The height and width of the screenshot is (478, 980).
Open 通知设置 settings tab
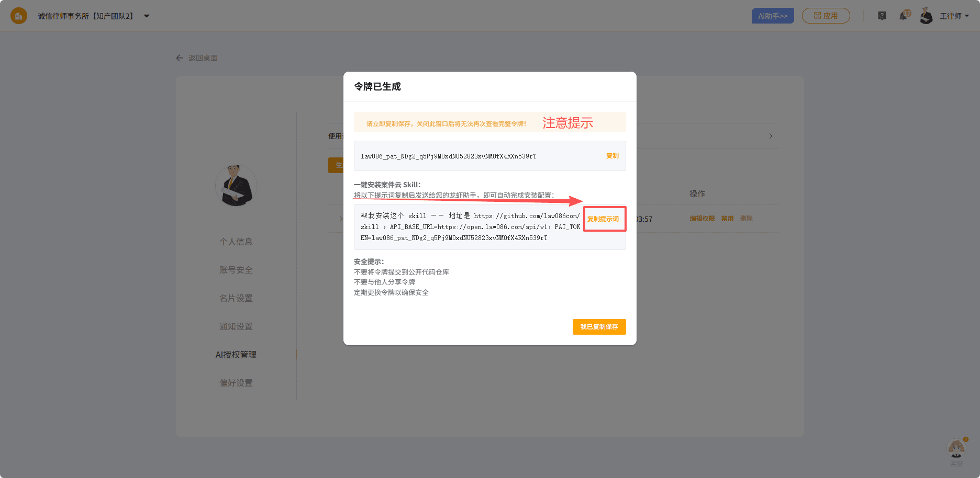(x=236, y=326)
